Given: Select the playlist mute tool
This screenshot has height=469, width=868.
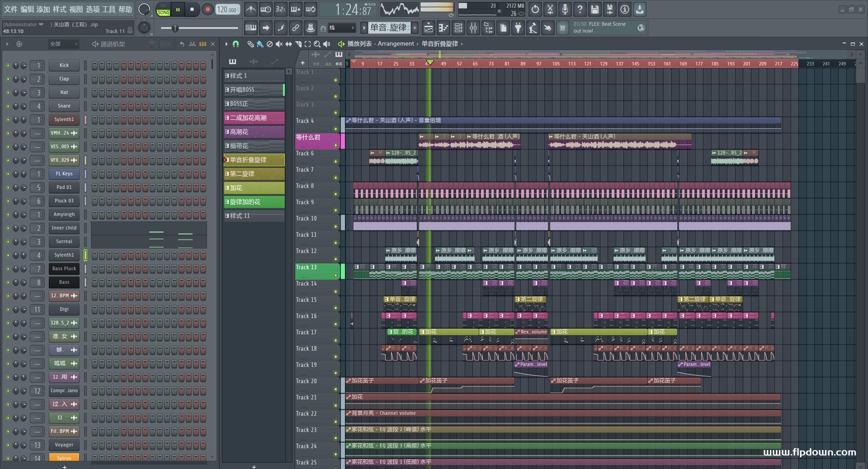Looking at the screenshot, I should coord(279,44).
